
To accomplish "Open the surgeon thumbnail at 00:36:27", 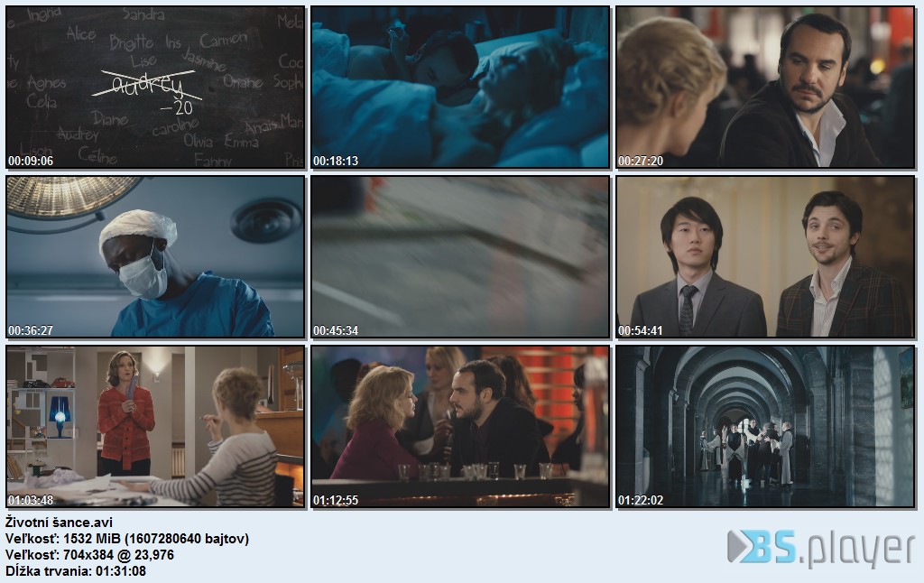I will [155, 257].
